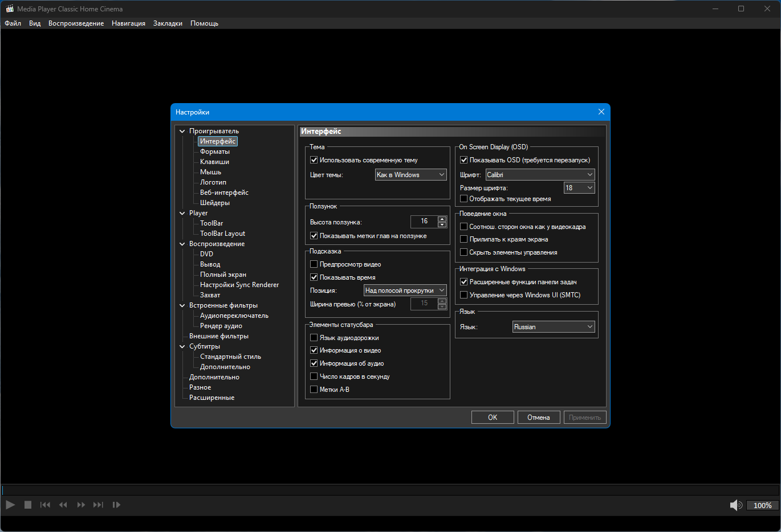Collapse the 'Воспроизведение' tree section
The height and width of the screenshot is (532, 781).
click(x=182, y=244)
